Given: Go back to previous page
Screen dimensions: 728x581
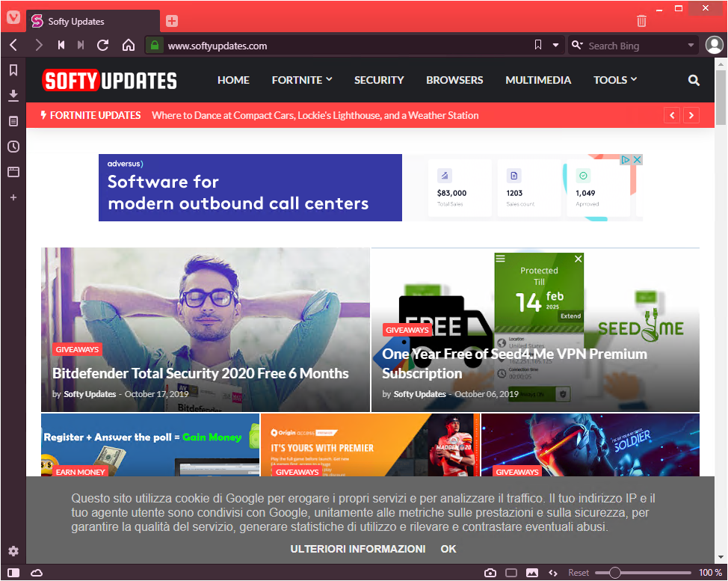Looking at the screenshot, I should tap(13, 45).
